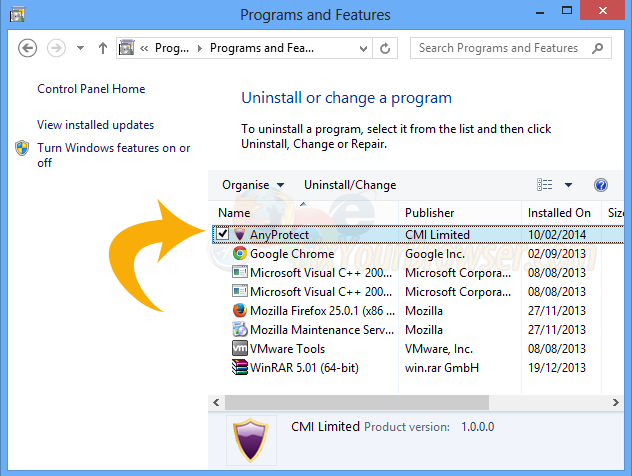
Task: Click the search magnifier icon
Action: [597, 48]
